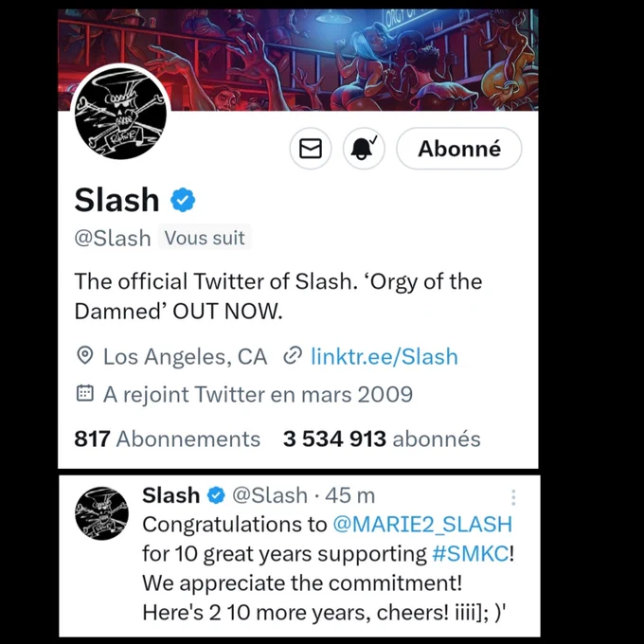The image size is (644, 644).
Task: Click the calendar joined-date icon
Action: pos(85,393)
